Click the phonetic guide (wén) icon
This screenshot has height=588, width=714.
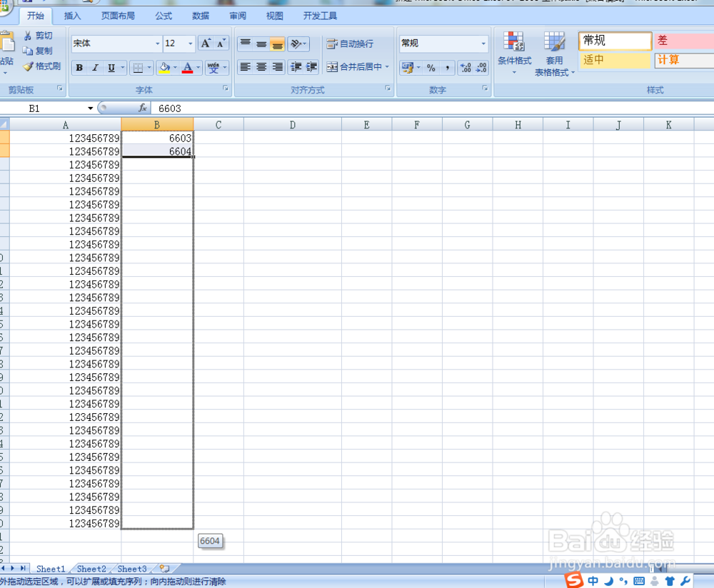213,68
